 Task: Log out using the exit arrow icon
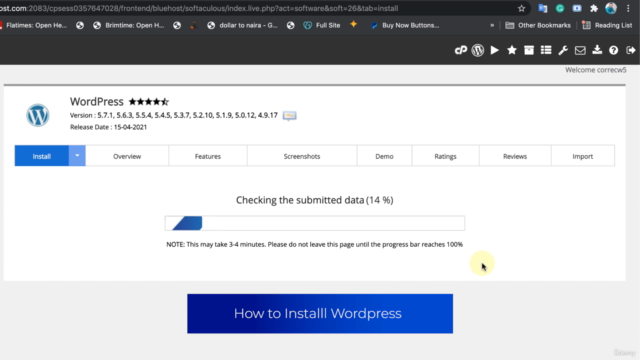(631, 50)
